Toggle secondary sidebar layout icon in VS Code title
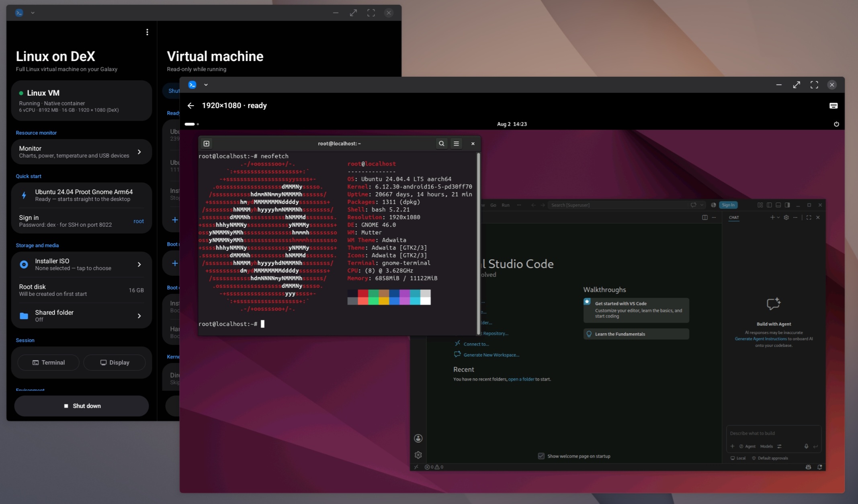Screen dimensions: 858x504 coord(787,205)
